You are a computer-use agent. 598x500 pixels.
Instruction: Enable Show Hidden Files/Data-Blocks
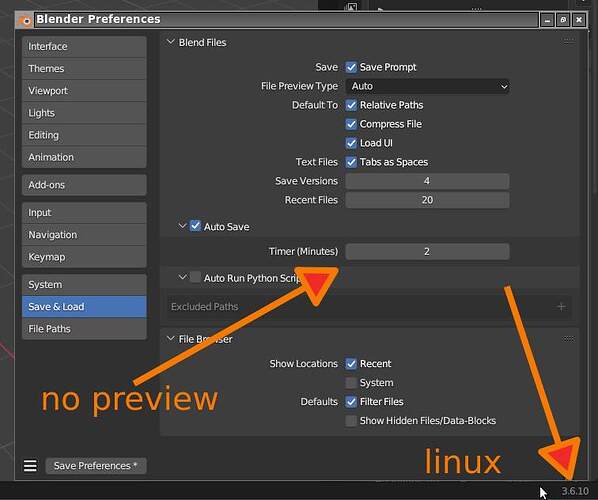[351, 421]
